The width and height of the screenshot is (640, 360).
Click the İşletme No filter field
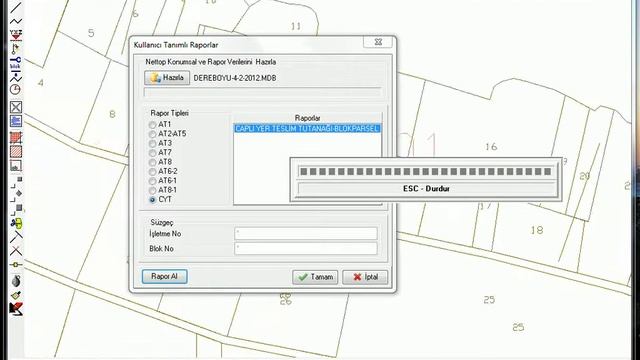[x=306, y=233]
